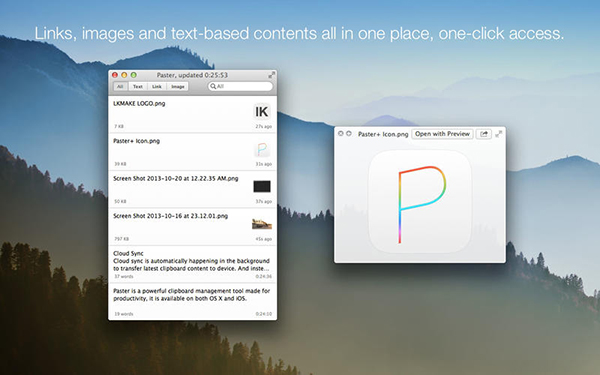Viewport: 600px width, 375px height.
Task: Open the IK logo thumbnail
Action: (x=262, y=112)
